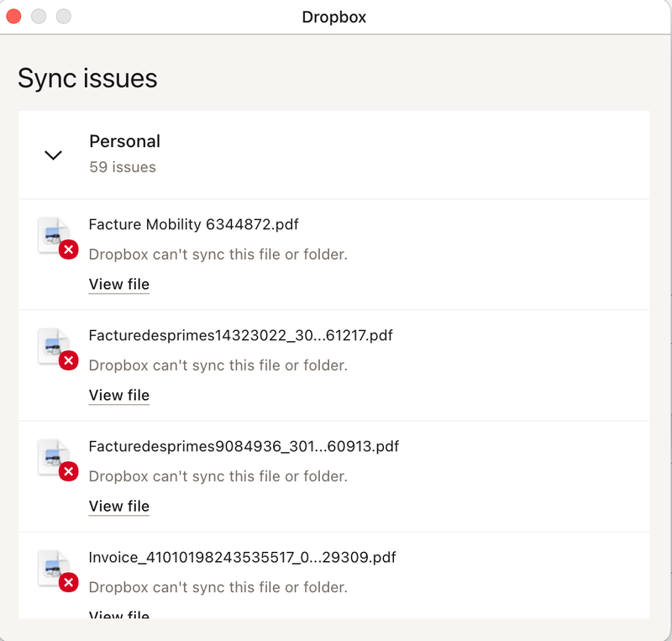
Task: Click red error badge on Facturedesprimes14323022 file
Action: [69, 360]
